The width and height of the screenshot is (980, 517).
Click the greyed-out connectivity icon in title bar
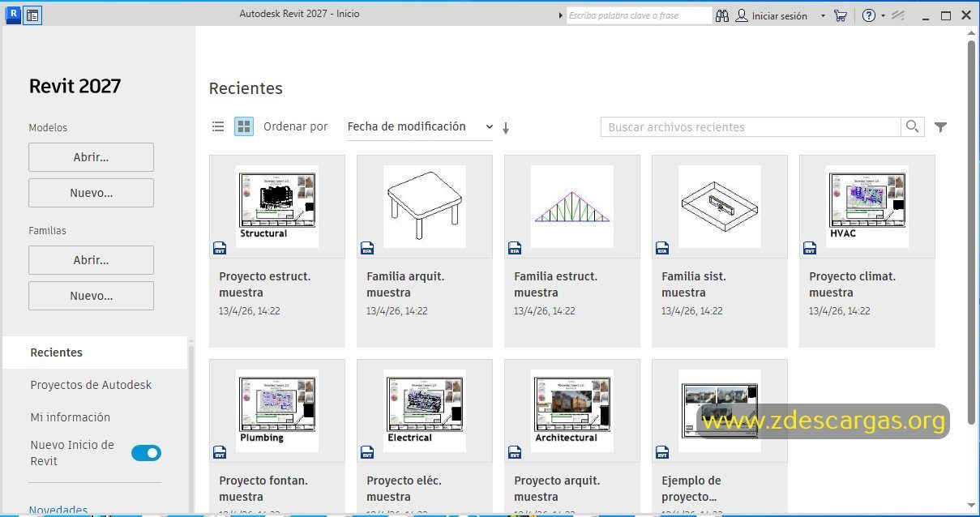click(x=898, y=15)
